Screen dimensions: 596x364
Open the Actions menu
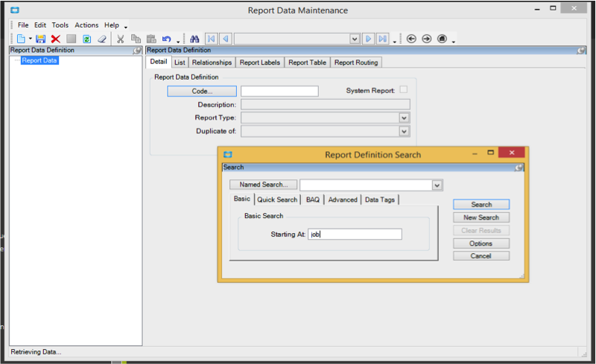(86, 25)
